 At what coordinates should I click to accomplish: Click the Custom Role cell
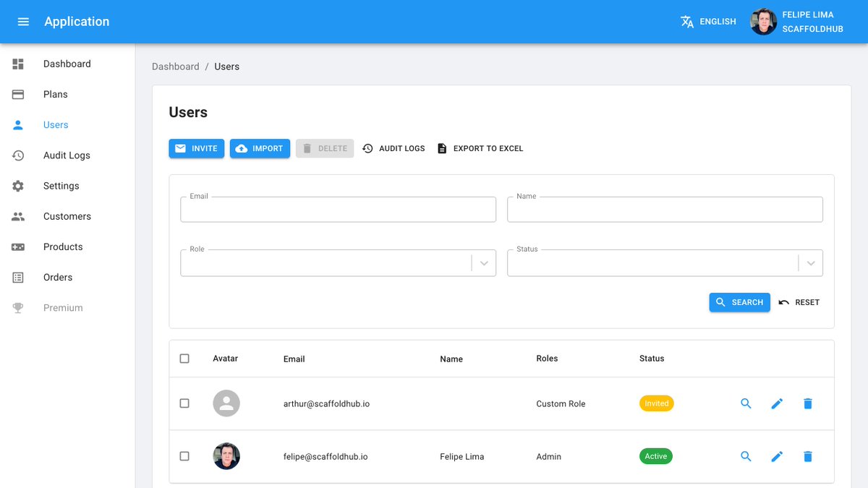pos(561,403)
